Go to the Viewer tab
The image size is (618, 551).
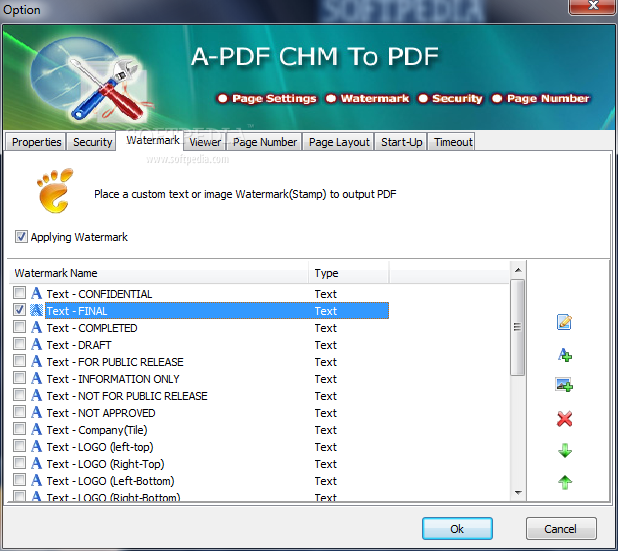pos(205,142)
